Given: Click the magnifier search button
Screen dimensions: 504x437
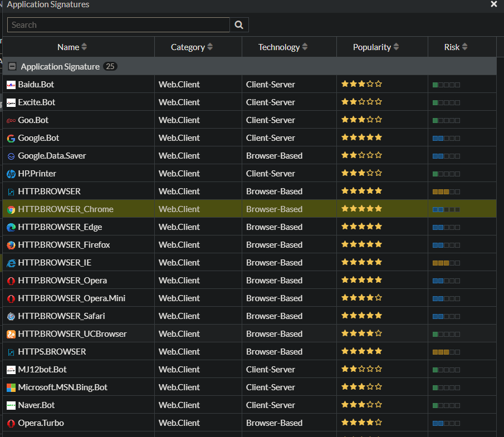Looking at the screenshot, I should tap(239, 25).
